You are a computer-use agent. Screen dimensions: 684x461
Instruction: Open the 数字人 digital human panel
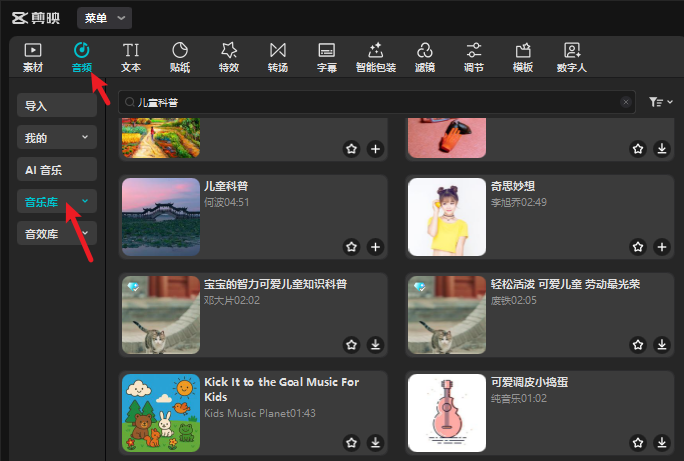click(571, 57)
